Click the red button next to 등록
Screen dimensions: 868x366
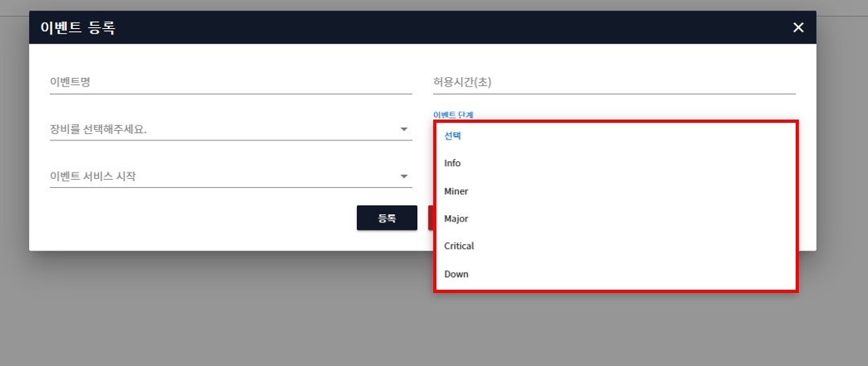431,218
